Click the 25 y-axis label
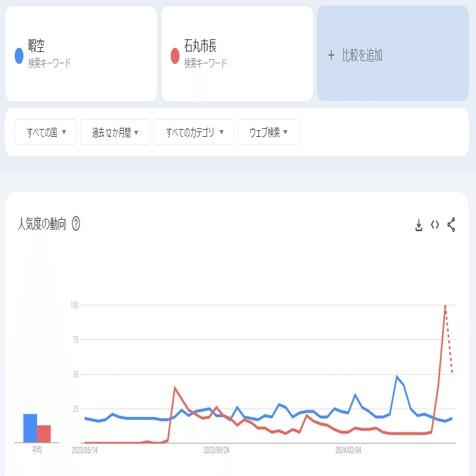 [x=76, y=409]
